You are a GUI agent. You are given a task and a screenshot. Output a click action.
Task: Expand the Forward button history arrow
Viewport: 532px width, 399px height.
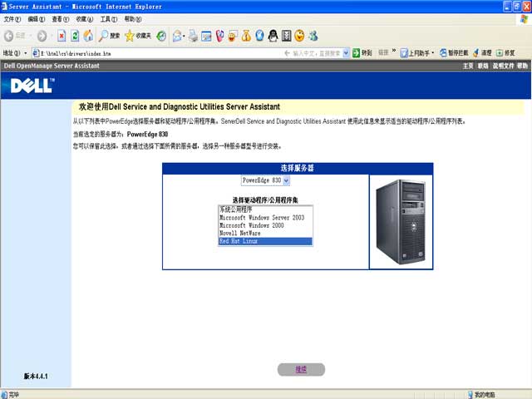52,36
